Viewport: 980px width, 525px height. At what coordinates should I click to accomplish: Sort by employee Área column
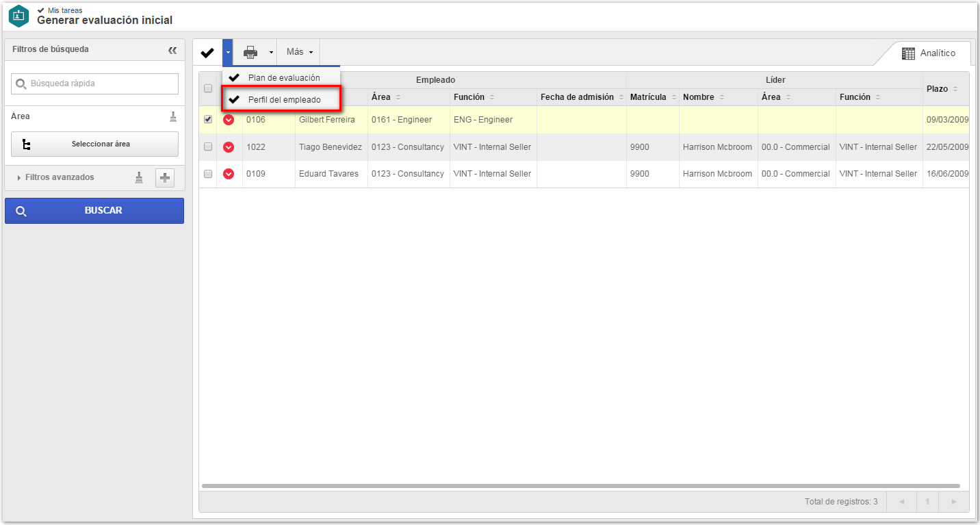click(x=409, y=97)
